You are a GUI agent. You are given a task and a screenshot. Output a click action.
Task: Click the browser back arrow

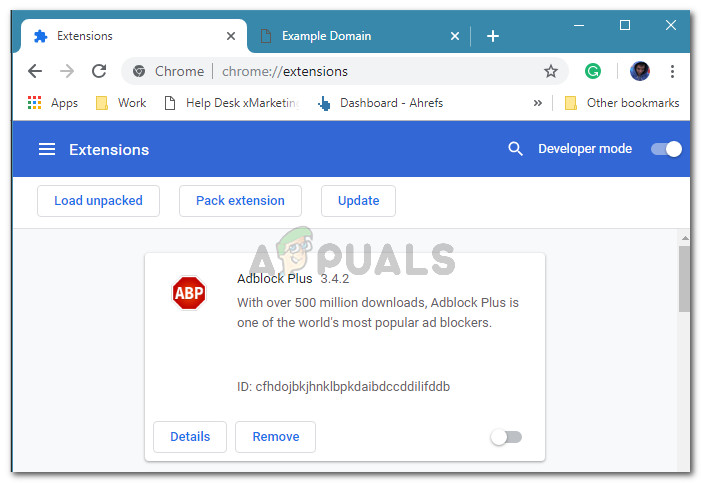pos(35,71)
